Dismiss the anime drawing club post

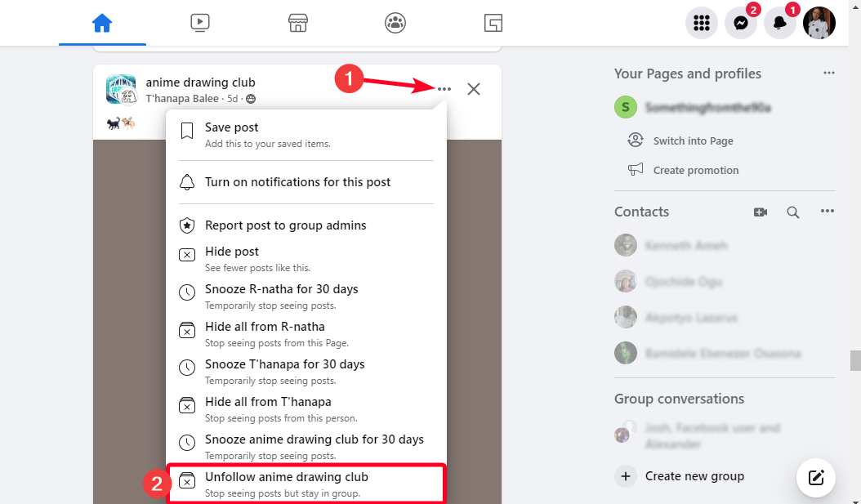click(x=474, y=89)
